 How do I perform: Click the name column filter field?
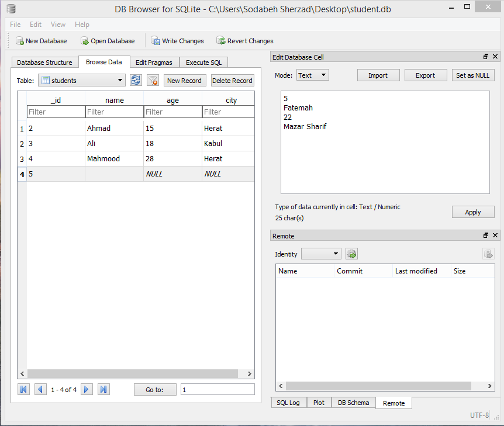[115, 112]
